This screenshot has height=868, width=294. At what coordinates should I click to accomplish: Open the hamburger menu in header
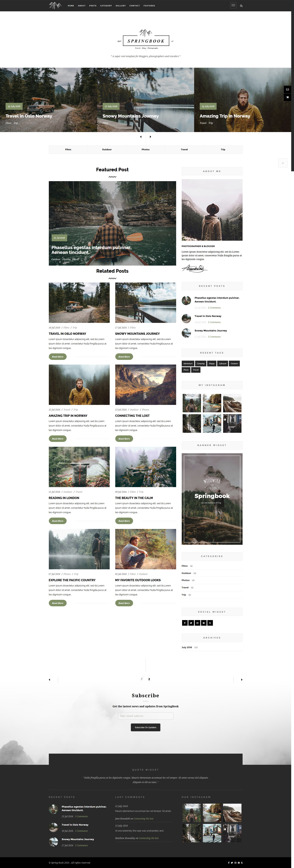[x=233, y=5]
